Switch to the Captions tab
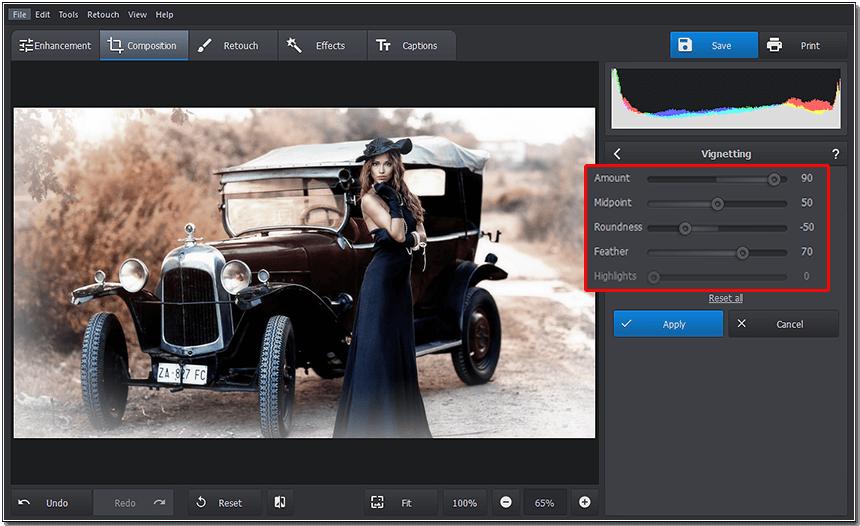The image size is (860, 526). 411,46
